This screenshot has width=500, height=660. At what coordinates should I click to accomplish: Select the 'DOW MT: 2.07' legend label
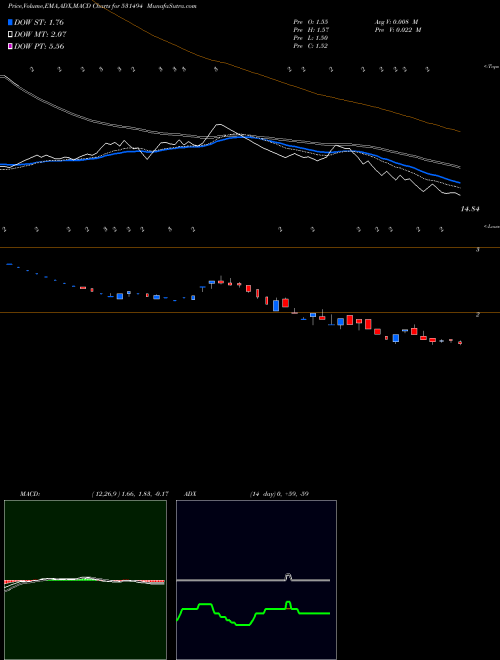pos(40,35)
